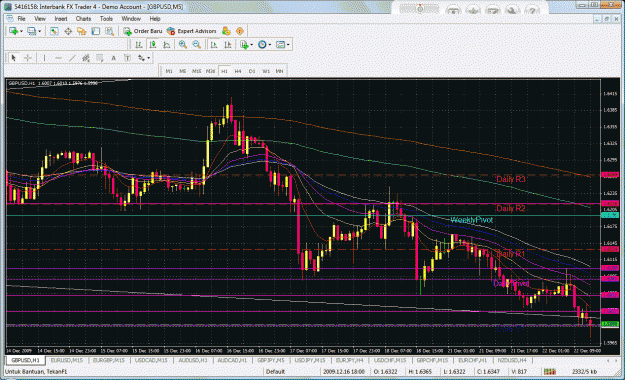Open the Periods clock icon
The width and height of the screenshot is (625, 380).
tap(262, 45)
